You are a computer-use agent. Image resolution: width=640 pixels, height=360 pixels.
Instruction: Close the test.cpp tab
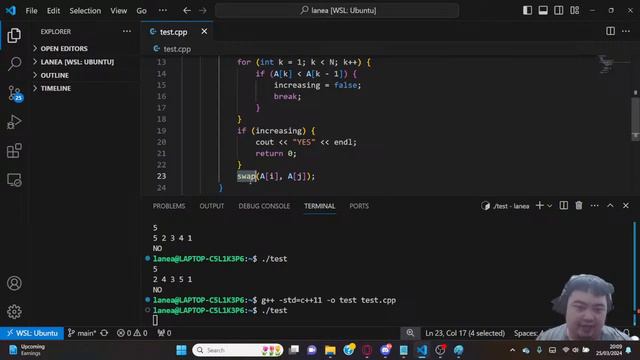pyautogui.click(x=204, y=31)
